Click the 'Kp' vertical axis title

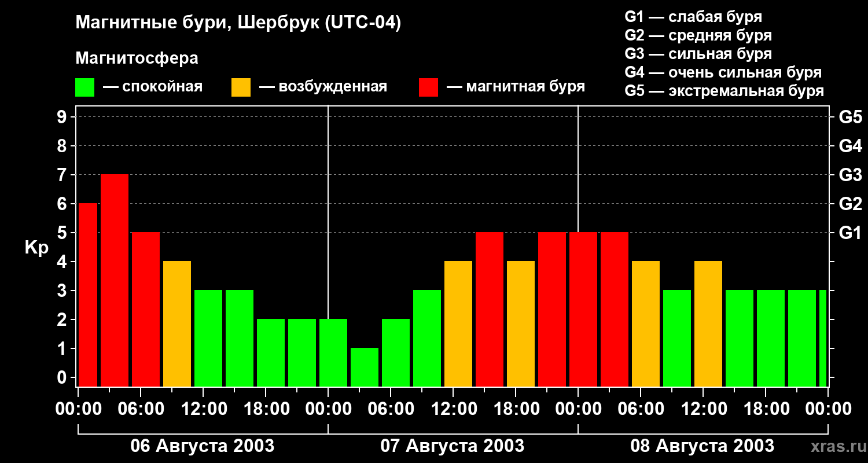click(37, 248)
